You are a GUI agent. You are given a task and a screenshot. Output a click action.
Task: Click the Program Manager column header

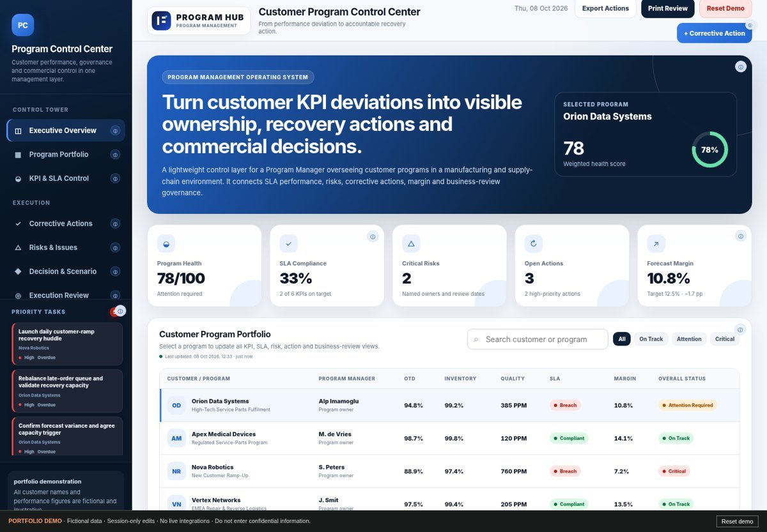pyautogui.click(x=347, y=379)
